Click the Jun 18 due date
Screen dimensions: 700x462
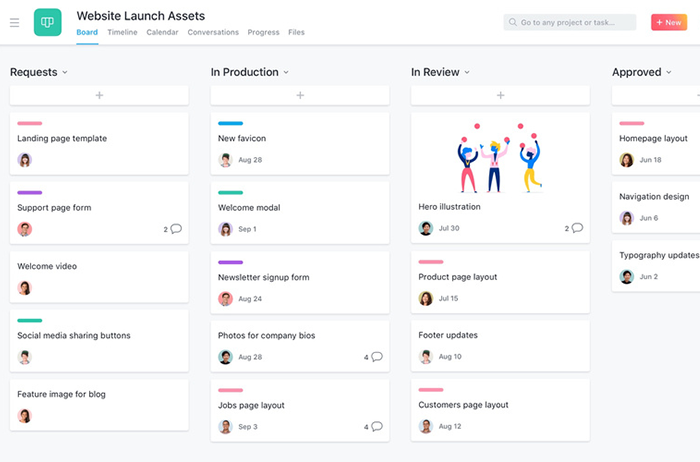[650, 160]
